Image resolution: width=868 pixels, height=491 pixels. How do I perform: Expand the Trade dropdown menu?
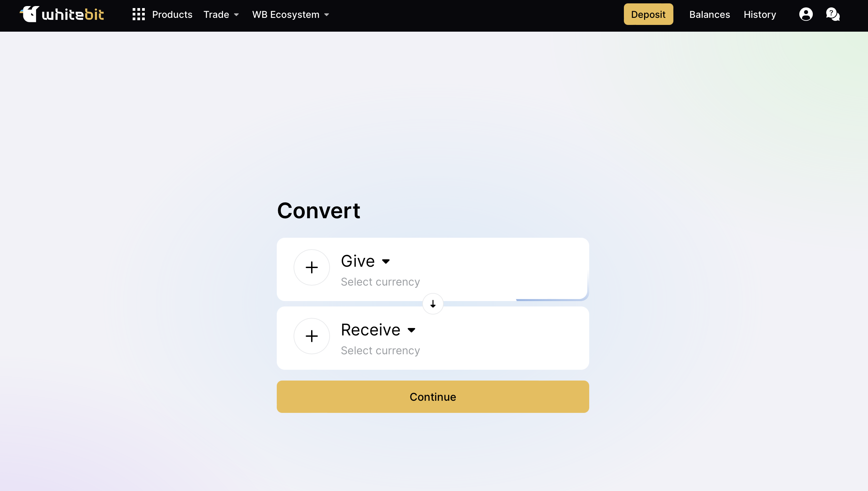click(x=221, y=14)
